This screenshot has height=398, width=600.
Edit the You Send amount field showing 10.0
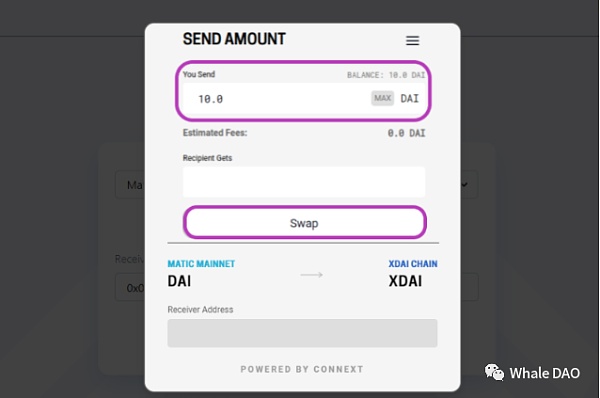pos(276,99)
